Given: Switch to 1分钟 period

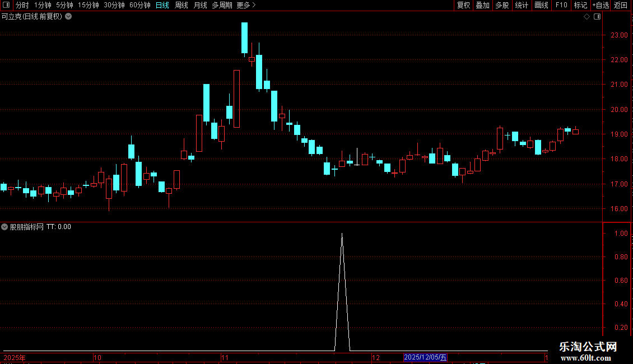Looking at the screenshot, I should [43, 5].
